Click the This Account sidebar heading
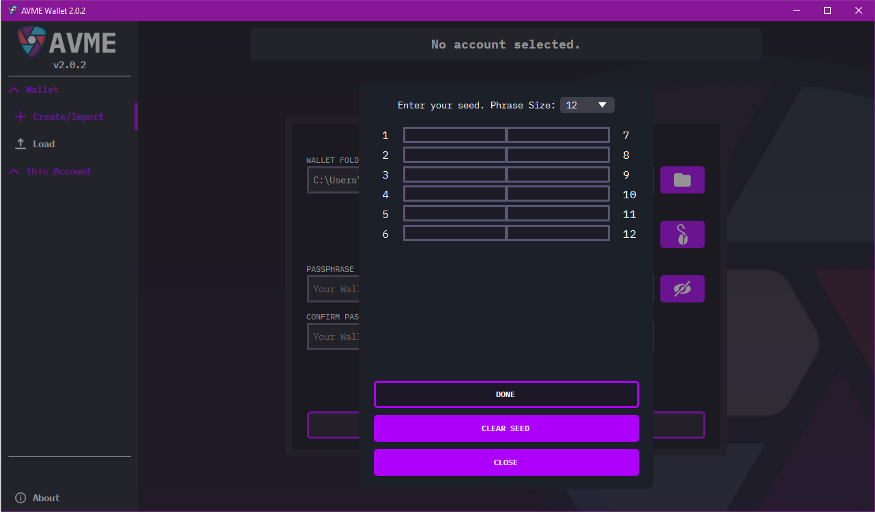This screenshot has height=512, width=875. [59, 171]
